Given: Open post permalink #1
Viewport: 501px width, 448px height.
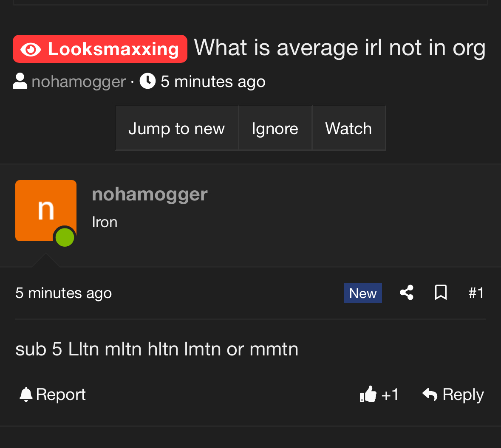Looking at the screenshot, I should click(x=476, y=293).
